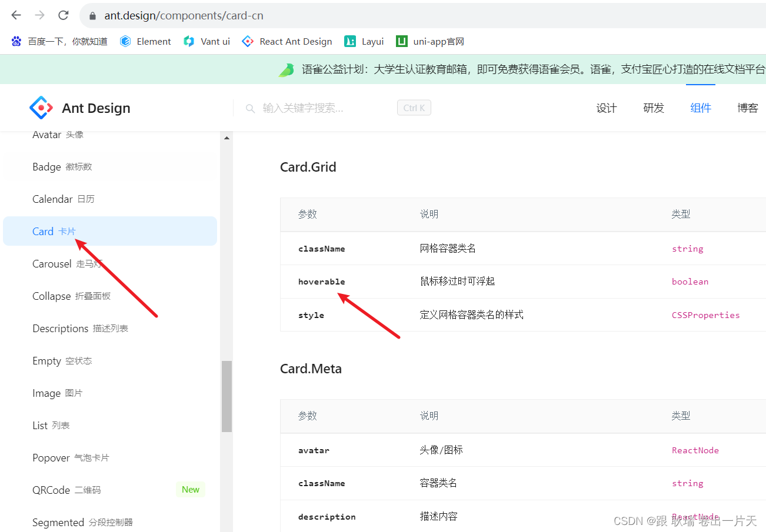Select Card 卡片 in sidebar

pyautogui.click(x=110, y=231)
